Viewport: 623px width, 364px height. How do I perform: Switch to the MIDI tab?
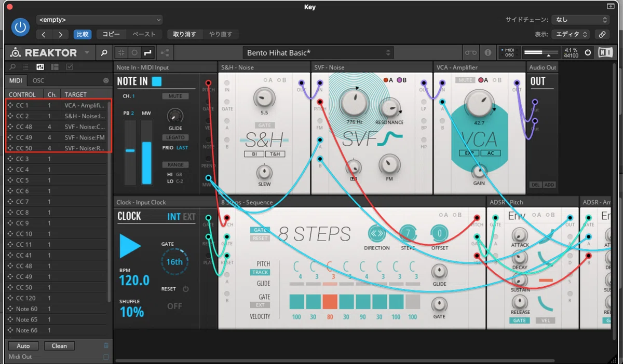pos(16,80)
